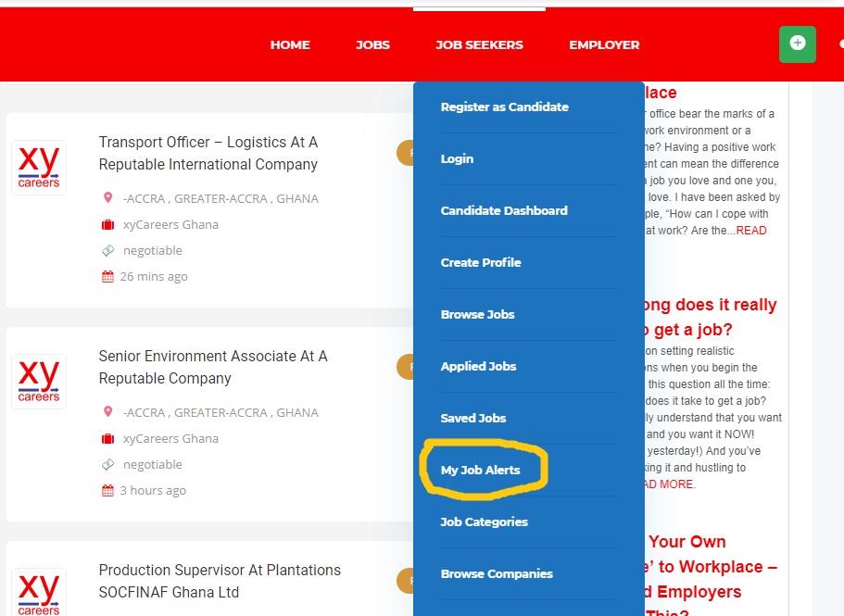
Task: Open xy careers logo of Production Supervisor job
Action: point(39,592)
